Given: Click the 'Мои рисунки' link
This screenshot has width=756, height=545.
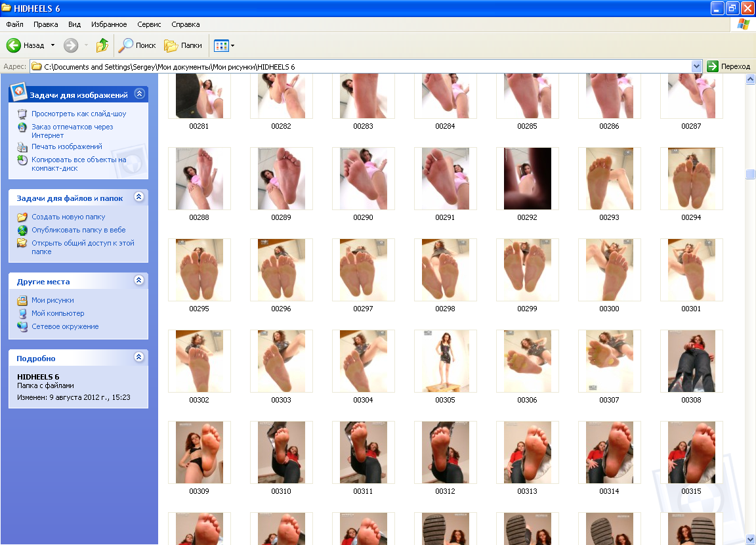Looking at the screenshot, I should (x=53, y=301).
